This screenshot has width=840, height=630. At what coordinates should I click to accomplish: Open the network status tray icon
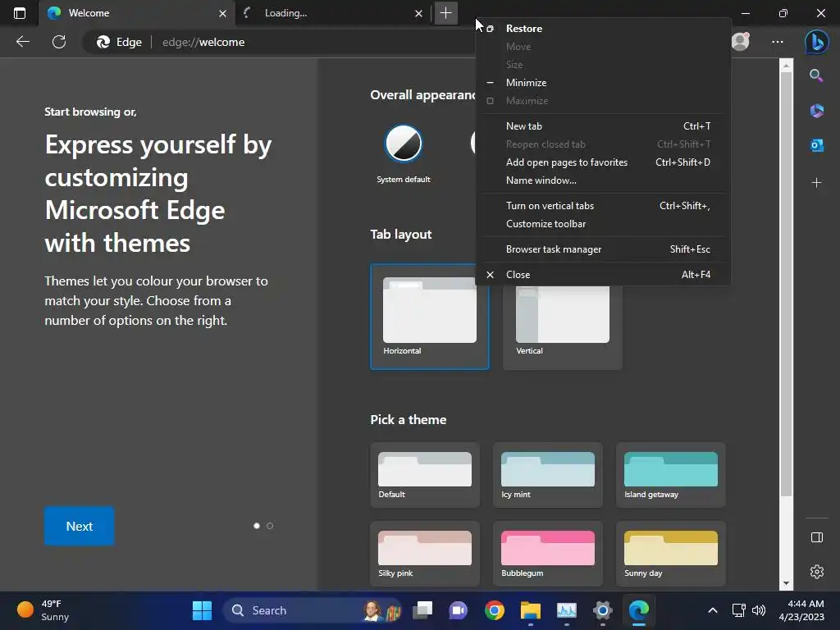[x=739, y=610]
